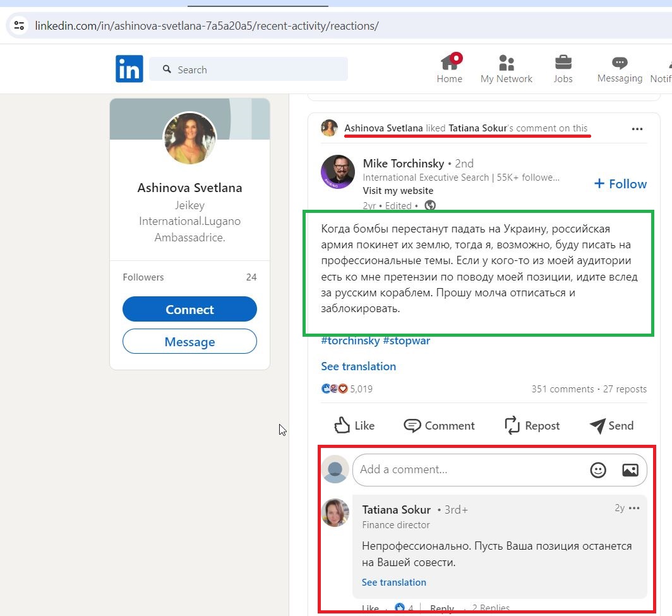Open My Network page
This screenshot has width=672, height=616.
tap(506, 69)
